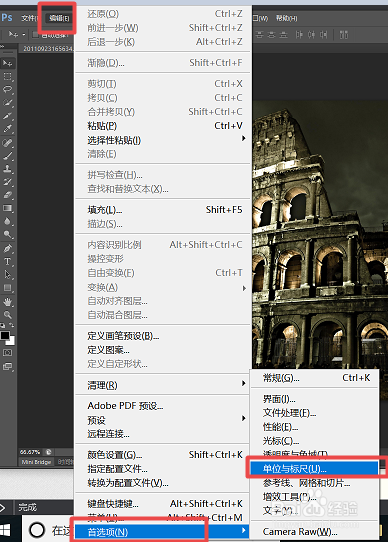Screen dimensions: 388x542
Task: Select the Eraser tool
Action: pyautogui.click(x=7, y=195)
